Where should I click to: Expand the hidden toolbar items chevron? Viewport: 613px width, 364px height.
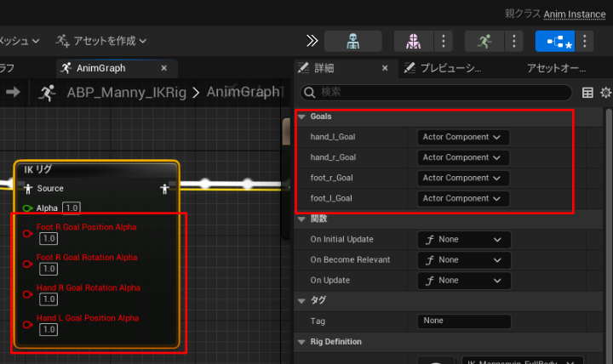(x=312, y=41)
